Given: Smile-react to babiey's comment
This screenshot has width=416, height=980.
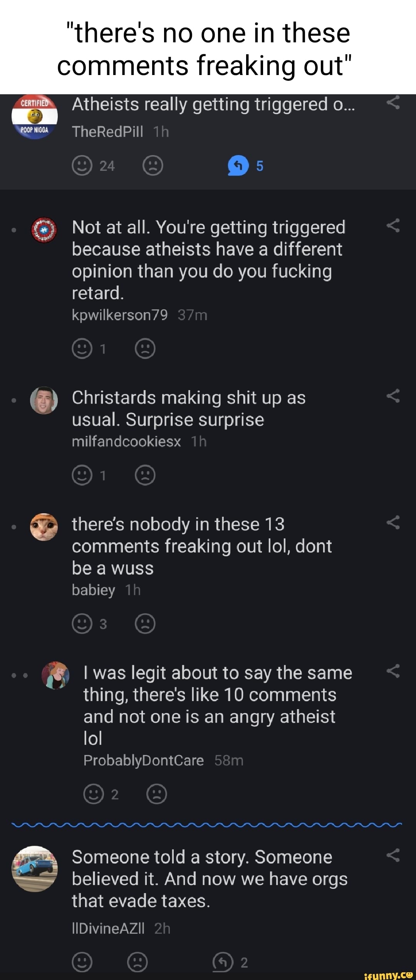Looking at the screenshot, I should click(x=82, y=623).
